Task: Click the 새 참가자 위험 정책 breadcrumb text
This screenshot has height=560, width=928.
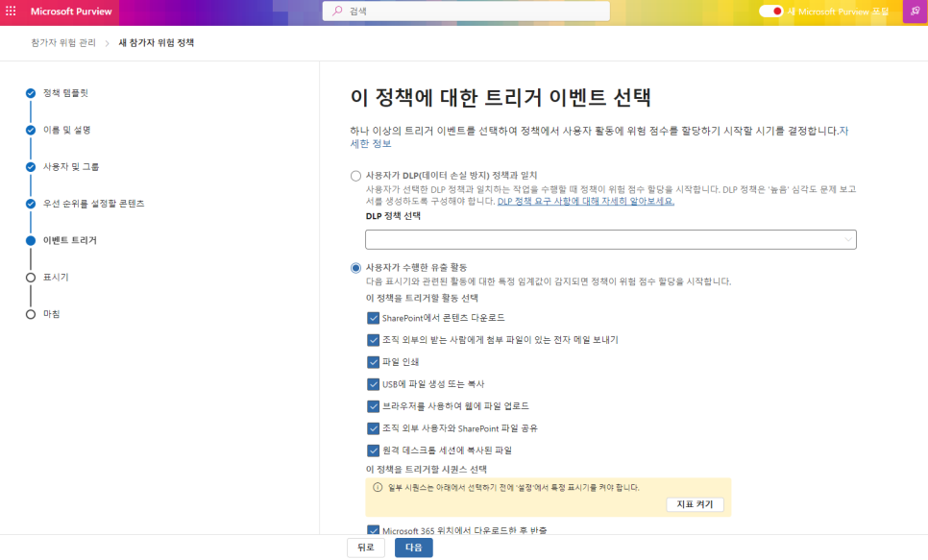Action: [157, 42]
